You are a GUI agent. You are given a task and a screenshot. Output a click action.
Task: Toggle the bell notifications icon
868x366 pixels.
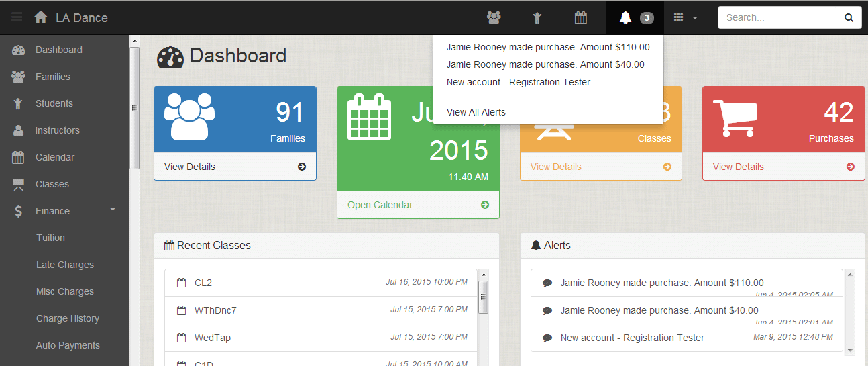pyautogui.click(x=626, y=18)
